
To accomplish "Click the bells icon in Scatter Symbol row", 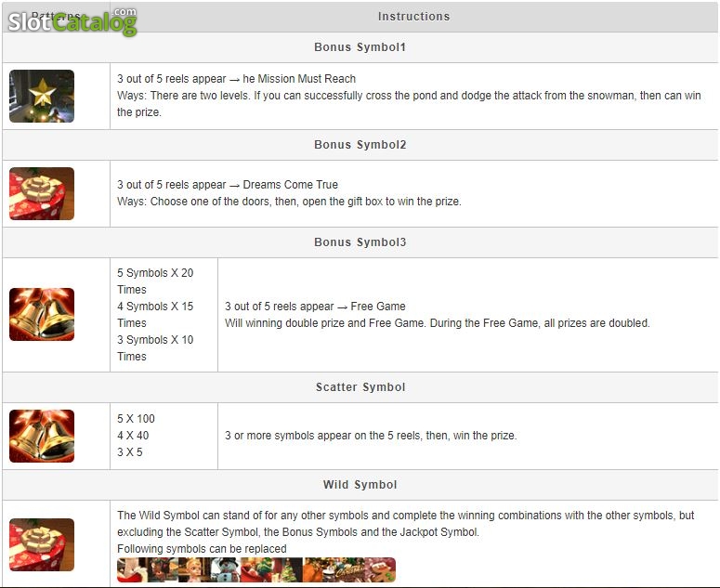I will point(41,436).
